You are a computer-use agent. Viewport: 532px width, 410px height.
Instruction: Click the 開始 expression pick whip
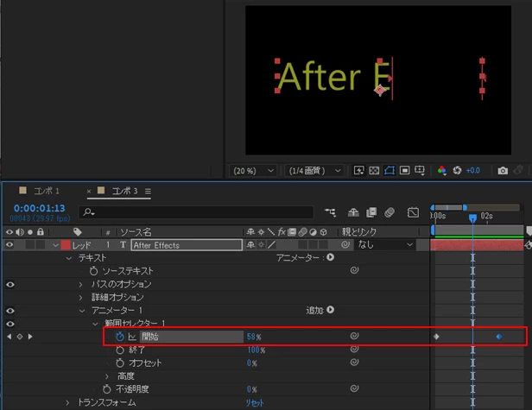(354, 336)
